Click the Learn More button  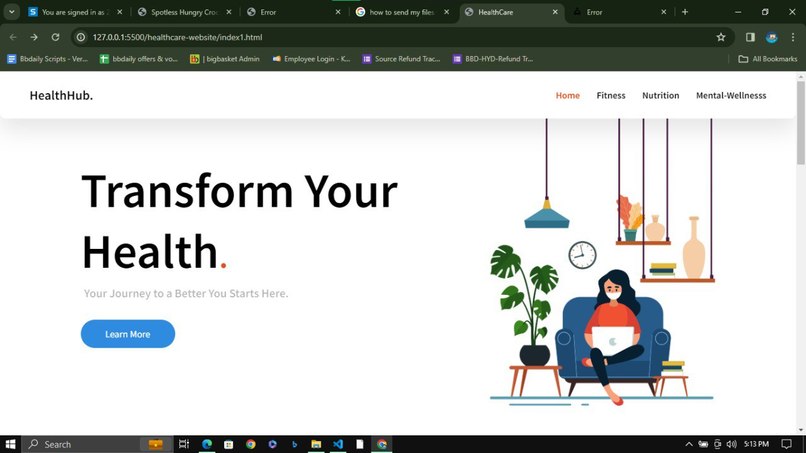127,334
